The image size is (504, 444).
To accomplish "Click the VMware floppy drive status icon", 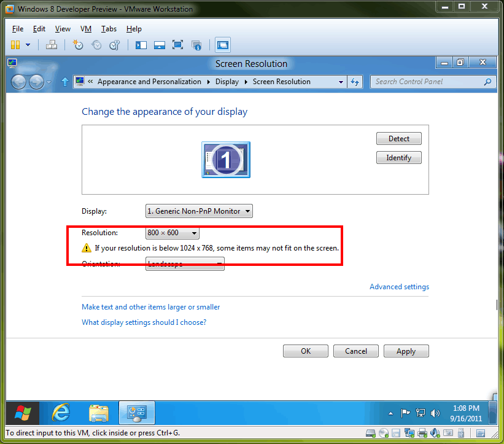I will pyautogui.click(x=396, y=434).
